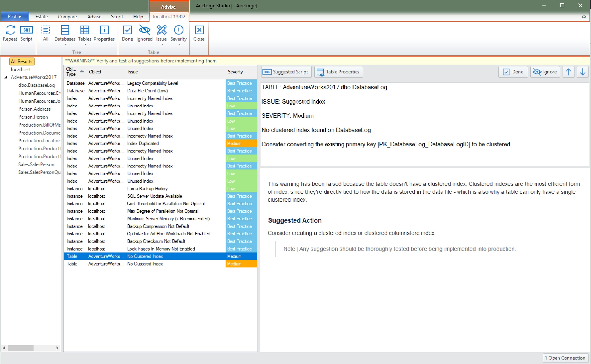591x364 pixels.
Task: Select Person.Address in the tree
Action: (x=34, y=109)
